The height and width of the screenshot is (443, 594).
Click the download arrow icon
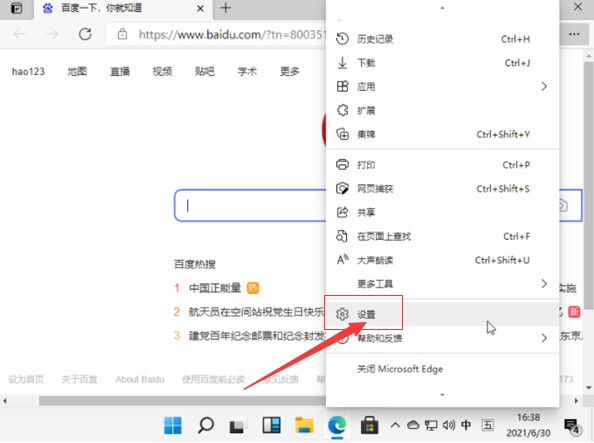(342, 63)
